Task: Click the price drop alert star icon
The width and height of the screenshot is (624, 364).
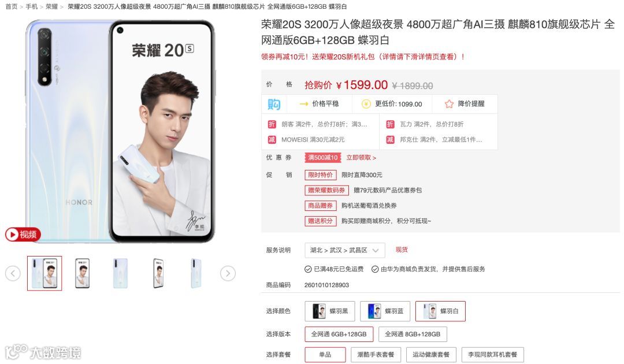Action: [x=449, y=104]
